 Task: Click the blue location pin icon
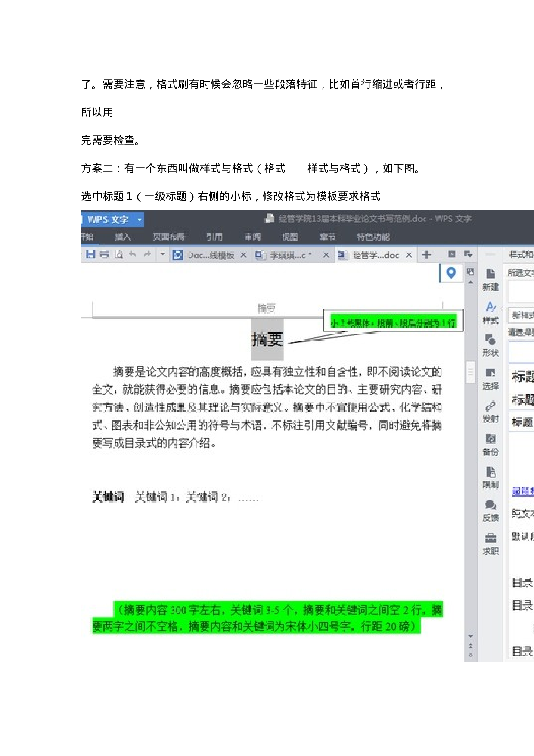pyautogui.click(x=451, y=273)
